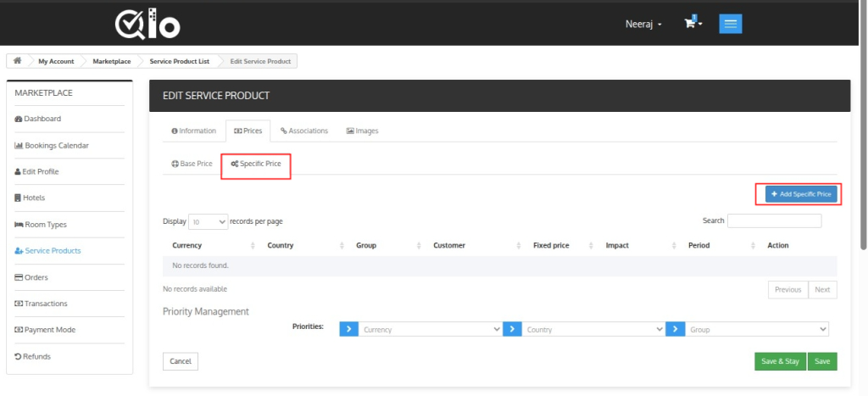Click the first blue arrow before Currency priority

coord(348,329)
